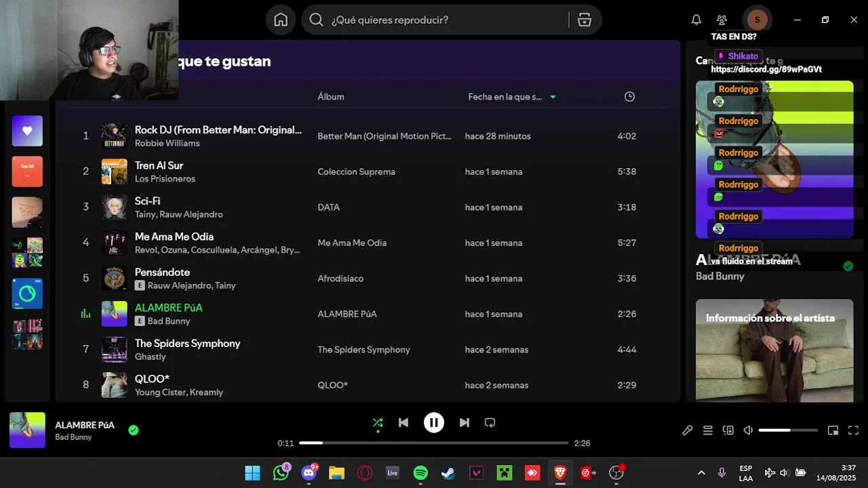
Task: Open the Minecraft creeper taskbar icon
Action: pos(505,472)
